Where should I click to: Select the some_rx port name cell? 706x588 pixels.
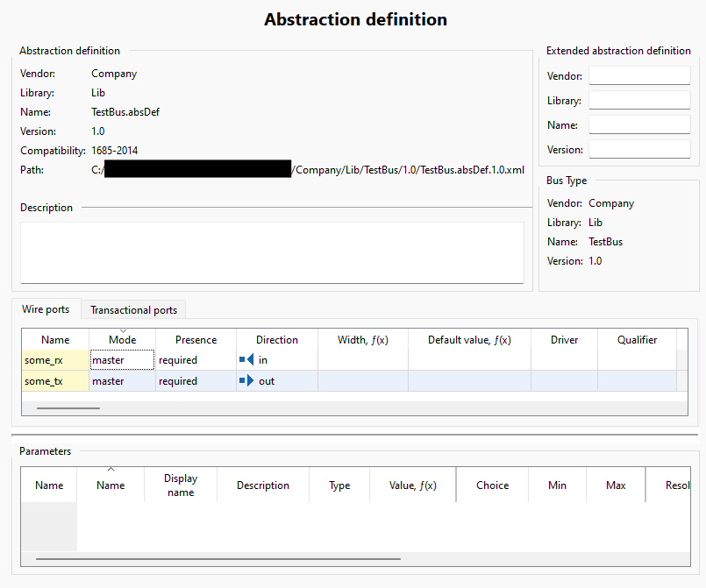(x=55, y=360)
